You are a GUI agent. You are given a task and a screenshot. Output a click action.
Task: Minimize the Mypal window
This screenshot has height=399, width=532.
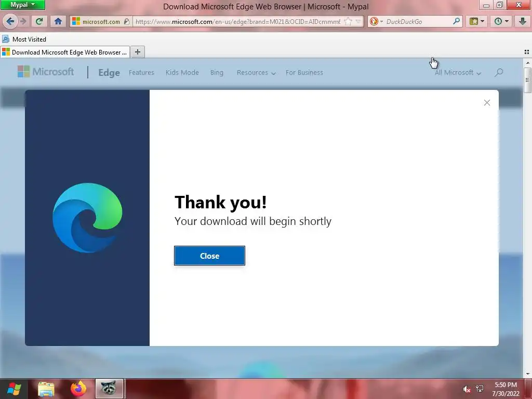[x=486, y=5]
